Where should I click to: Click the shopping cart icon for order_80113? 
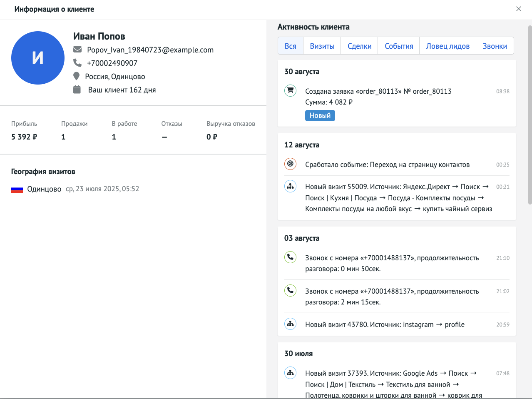point(290,90)
